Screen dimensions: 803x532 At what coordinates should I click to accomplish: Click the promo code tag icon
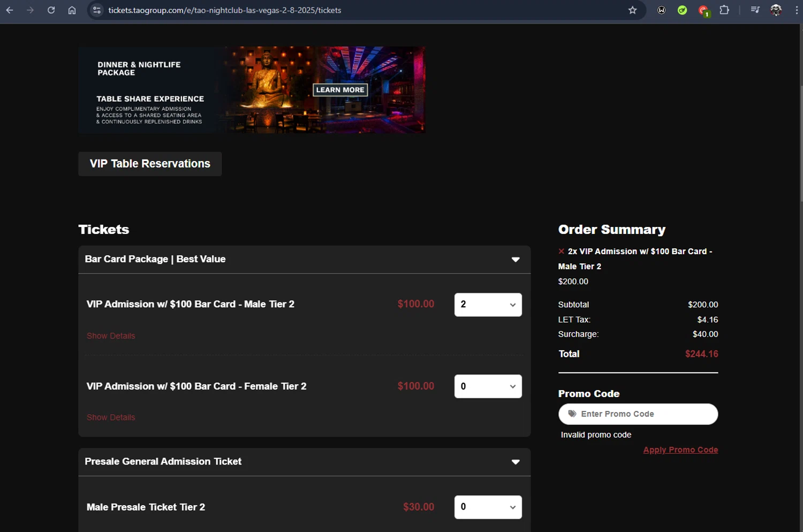pyautogui.click(x=572, y=414)
